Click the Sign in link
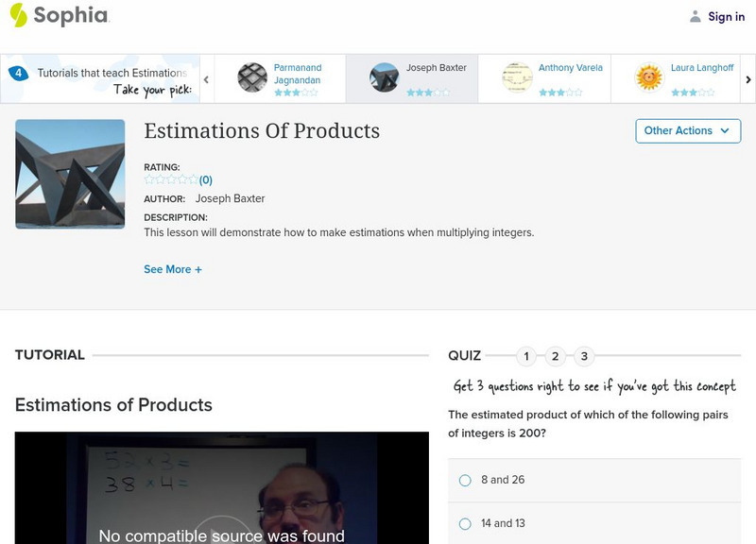Screen dimensions: 756x544 pyautogui.click(x=726, y=16)
